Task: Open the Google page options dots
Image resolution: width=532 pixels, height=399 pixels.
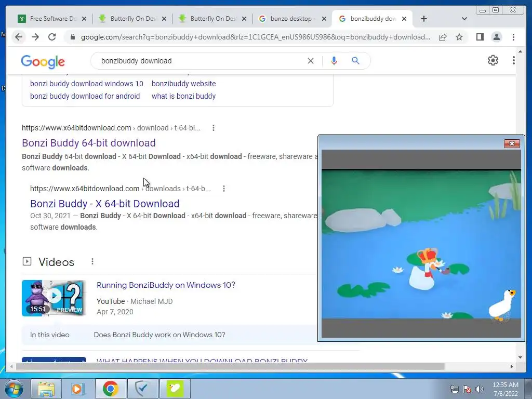Action: (x=514, y=60)
